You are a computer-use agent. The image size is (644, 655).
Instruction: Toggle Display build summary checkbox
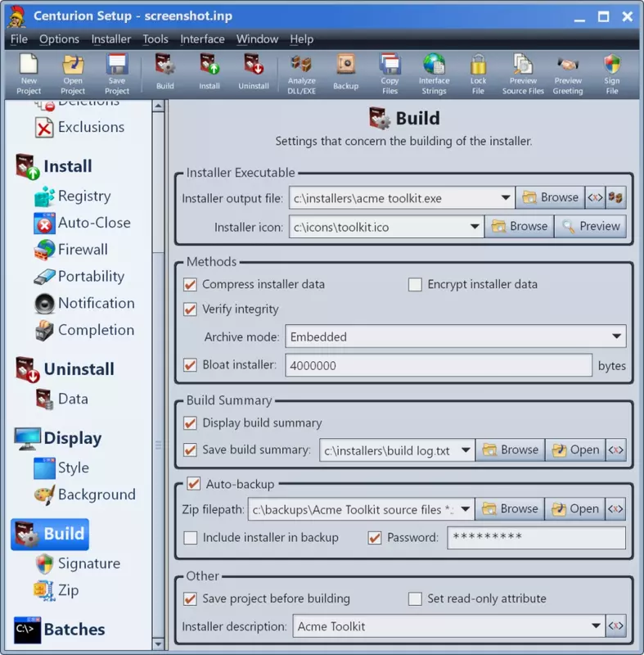pos(191,423)
